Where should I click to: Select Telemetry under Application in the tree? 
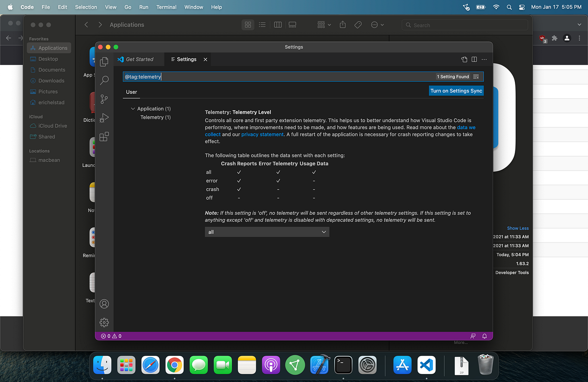click(x=155, y=117)
